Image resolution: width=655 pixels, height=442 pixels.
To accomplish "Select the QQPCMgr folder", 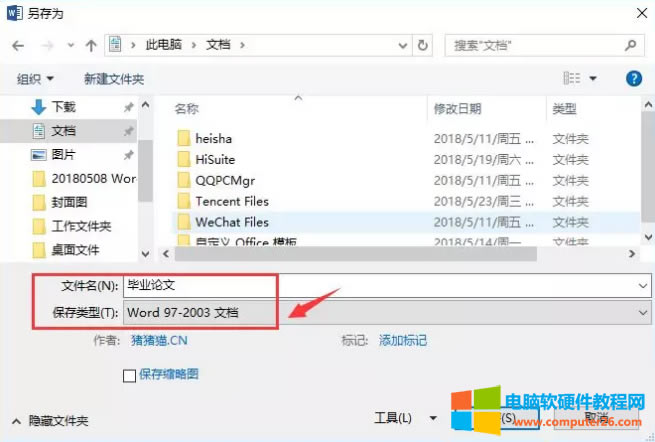I will (x=225, y=180).
